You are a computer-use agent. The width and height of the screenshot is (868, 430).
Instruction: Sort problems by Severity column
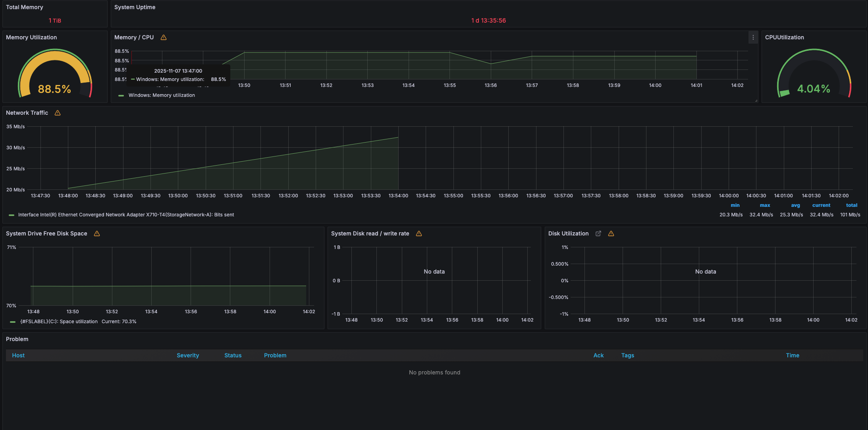pos(188,355)
